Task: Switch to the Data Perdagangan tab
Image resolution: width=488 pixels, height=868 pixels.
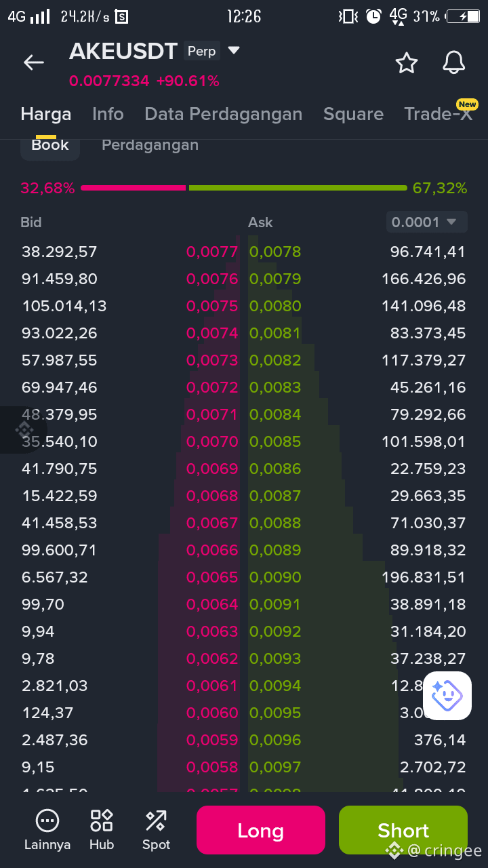Action: [224, 114]
